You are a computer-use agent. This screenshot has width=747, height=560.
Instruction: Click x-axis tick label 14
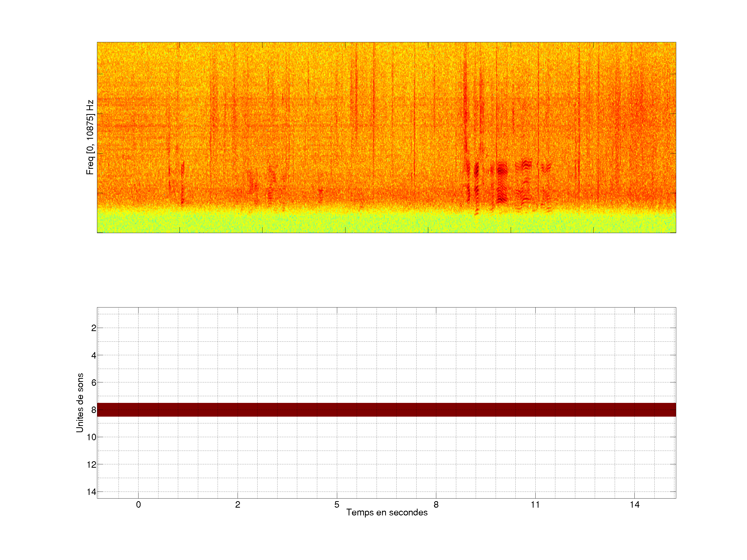pyautogui.click(x=634, y=505)
